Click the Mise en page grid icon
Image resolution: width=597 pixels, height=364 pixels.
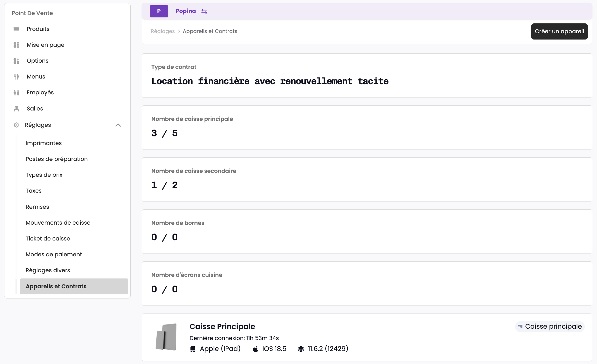tap(16, 45)
